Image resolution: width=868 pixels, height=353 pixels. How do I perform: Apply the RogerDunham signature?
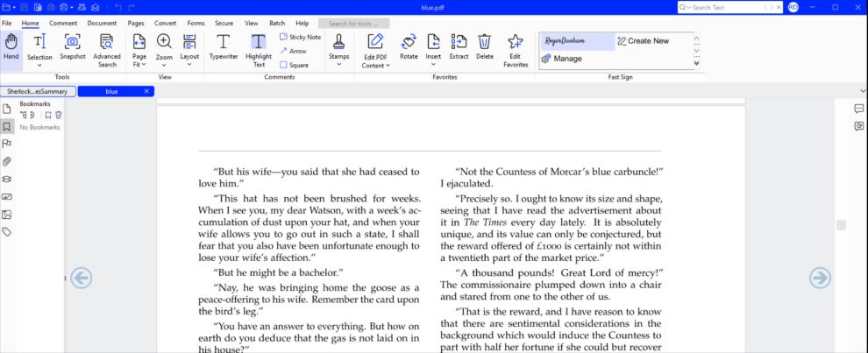pos(577,41)
